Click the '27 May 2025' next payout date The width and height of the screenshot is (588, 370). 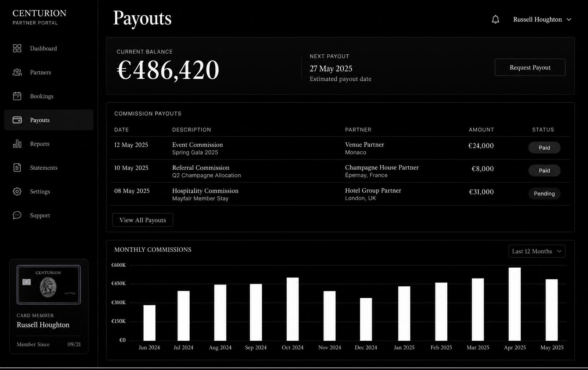331,69
